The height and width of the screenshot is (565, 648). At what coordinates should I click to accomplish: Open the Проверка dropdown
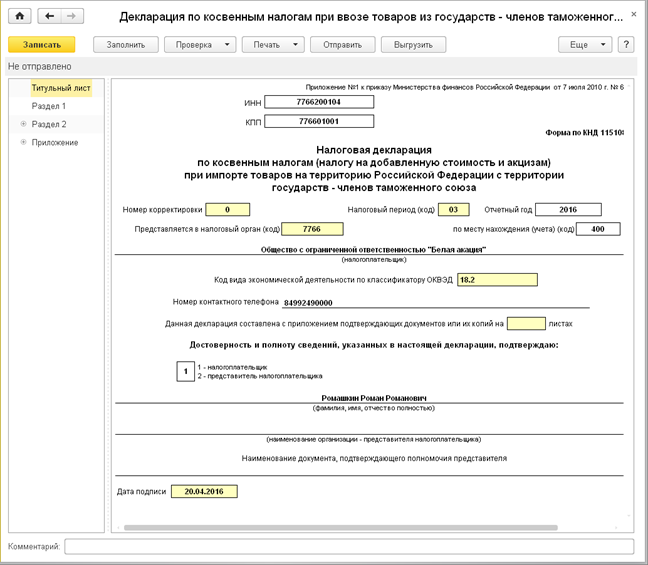pyautogui.click(x=200, y=45)
